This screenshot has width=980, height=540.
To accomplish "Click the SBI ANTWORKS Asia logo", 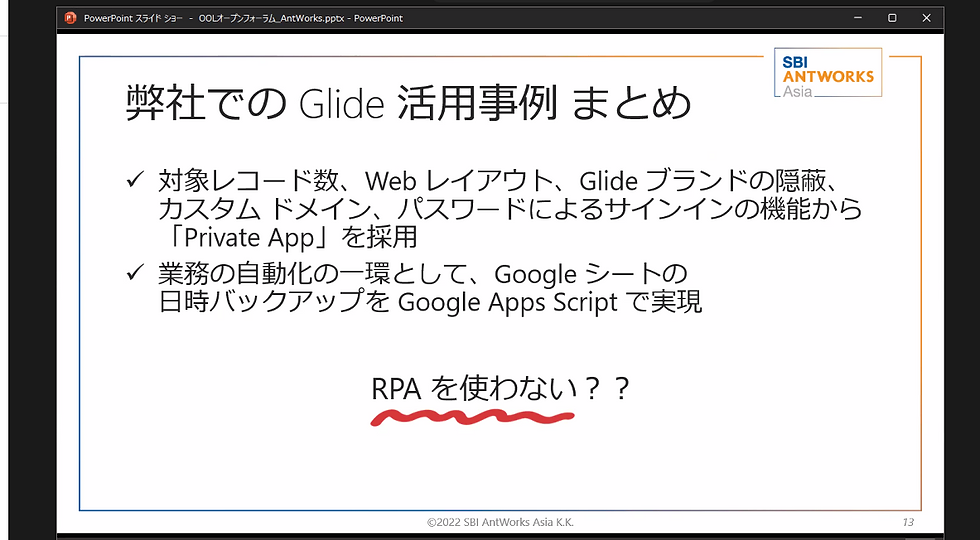I will [x=828, y=72].
